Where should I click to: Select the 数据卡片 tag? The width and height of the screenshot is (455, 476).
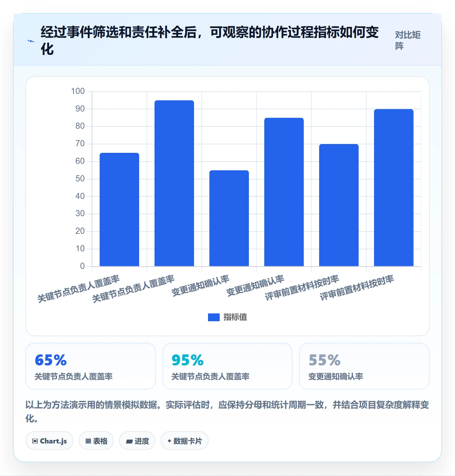tap(185, 441)
